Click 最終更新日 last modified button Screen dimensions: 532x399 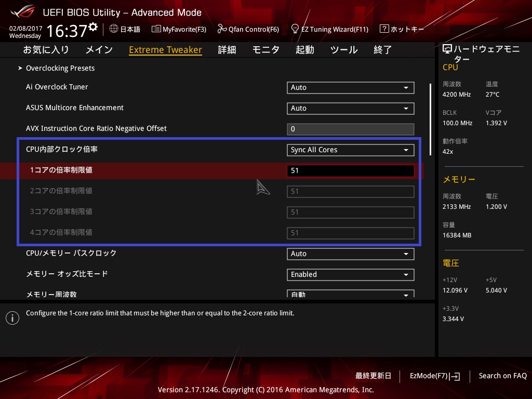(x=373, y=376)
